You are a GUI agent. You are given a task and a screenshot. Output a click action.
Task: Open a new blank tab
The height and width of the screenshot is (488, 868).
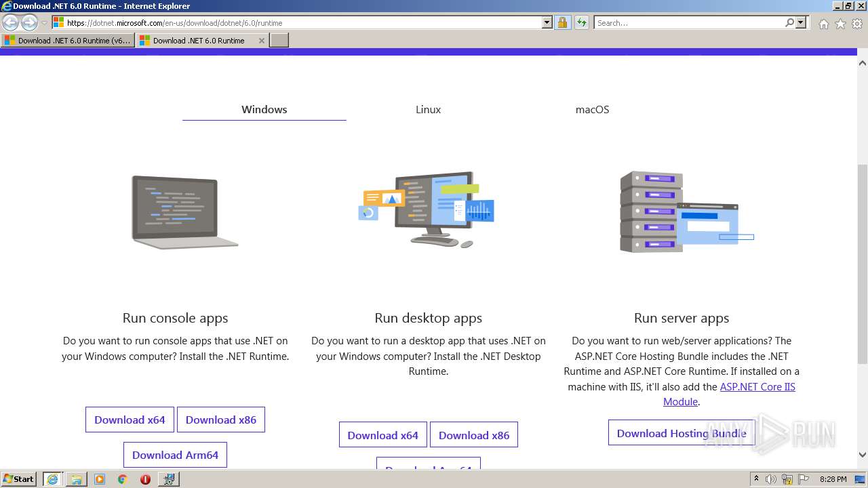(279, 41)
